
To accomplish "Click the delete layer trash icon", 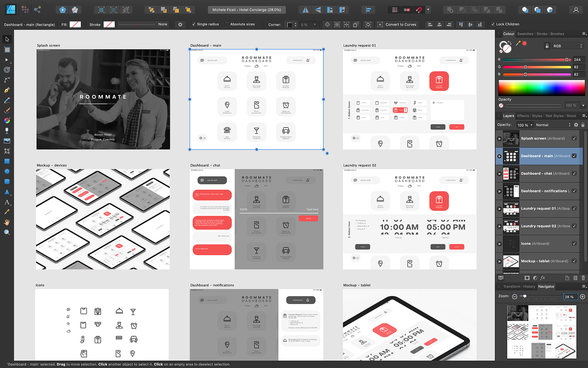I will (583, 278).
